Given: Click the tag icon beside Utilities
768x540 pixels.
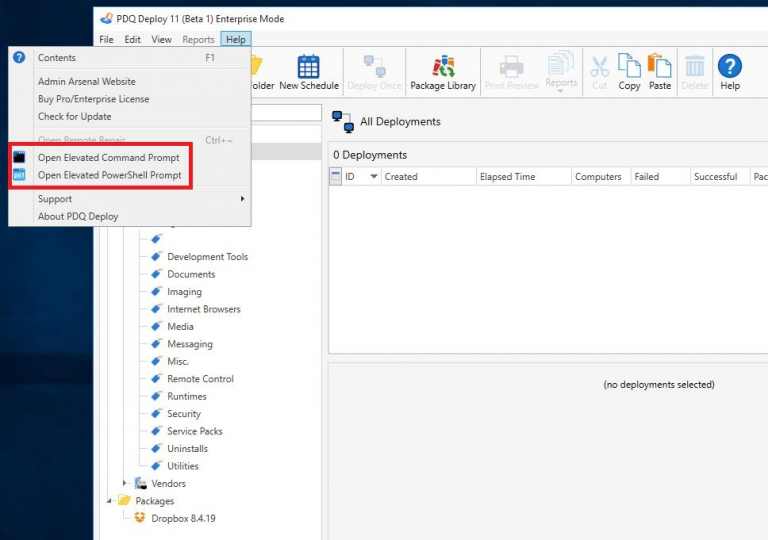Looking at the screenshot, I should pos(156,466).
